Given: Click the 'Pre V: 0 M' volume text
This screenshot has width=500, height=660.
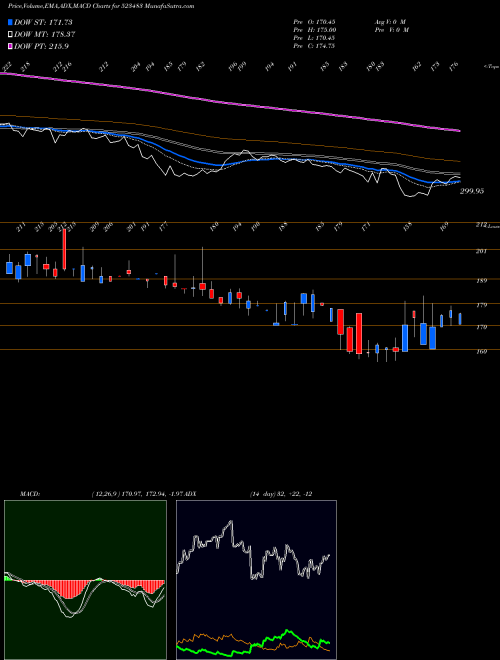Looking at the screenshot, I should 391,30.
